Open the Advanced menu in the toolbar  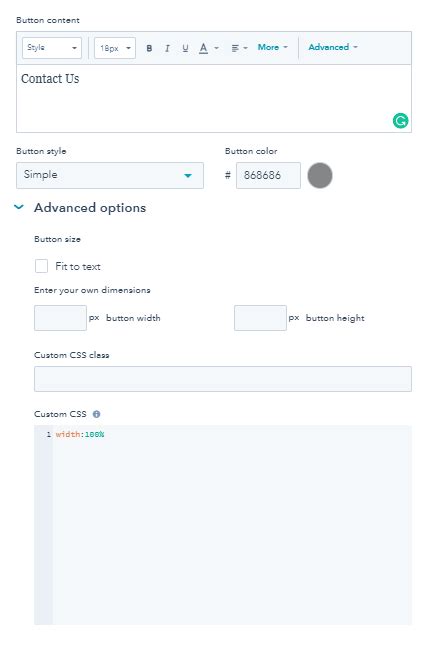[333, 47]
